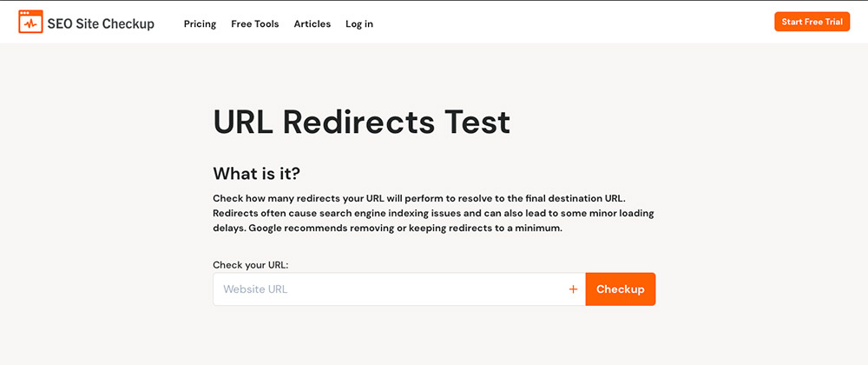
Task: Select the Log in link
Action: [x=359, y=23]
